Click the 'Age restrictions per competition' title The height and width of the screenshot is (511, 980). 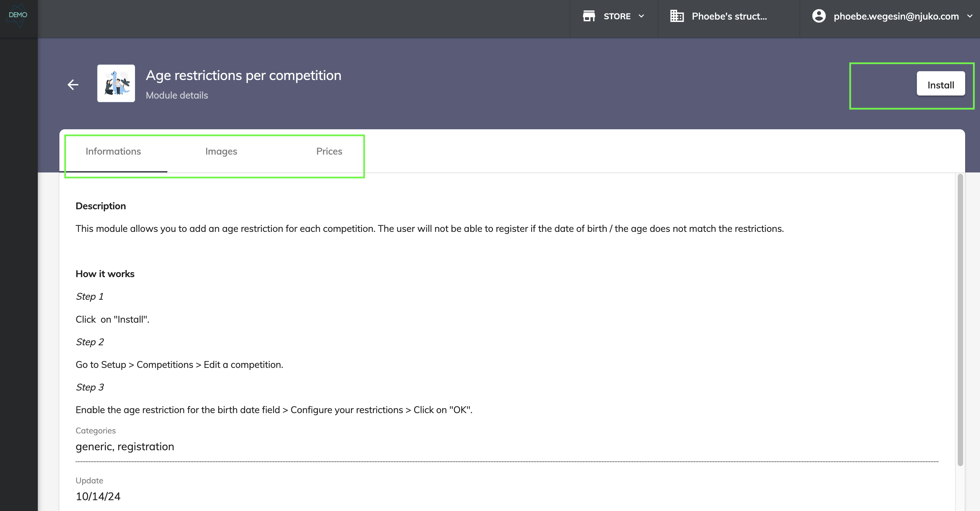pos(243,75)
